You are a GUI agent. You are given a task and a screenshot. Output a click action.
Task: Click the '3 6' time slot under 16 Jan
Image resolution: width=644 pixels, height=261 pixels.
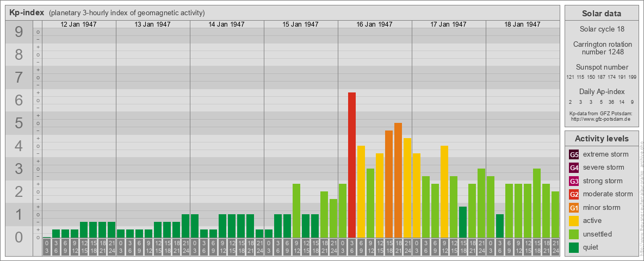[351, 247]
